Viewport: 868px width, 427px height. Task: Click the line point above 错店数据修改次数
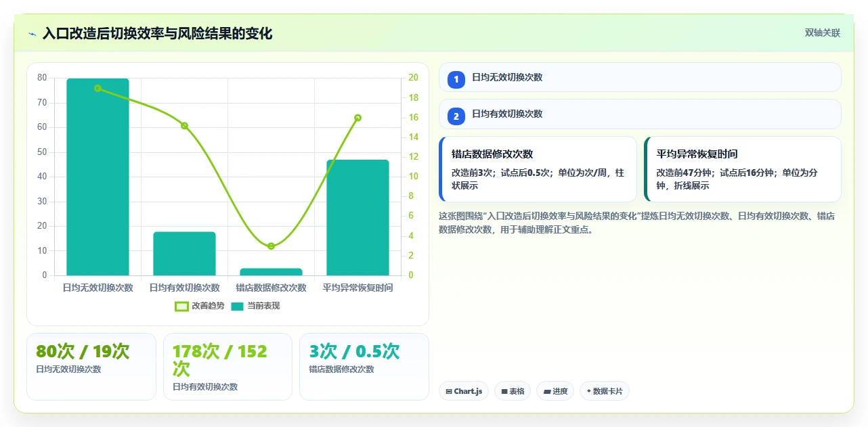tap(271, 246)
